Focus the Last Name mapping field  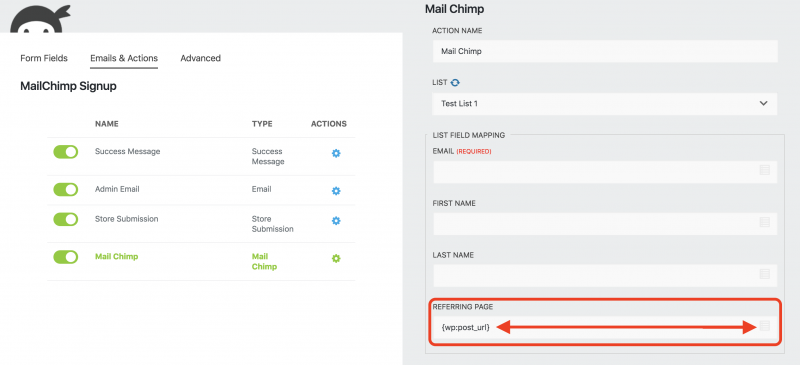(605, 275)
